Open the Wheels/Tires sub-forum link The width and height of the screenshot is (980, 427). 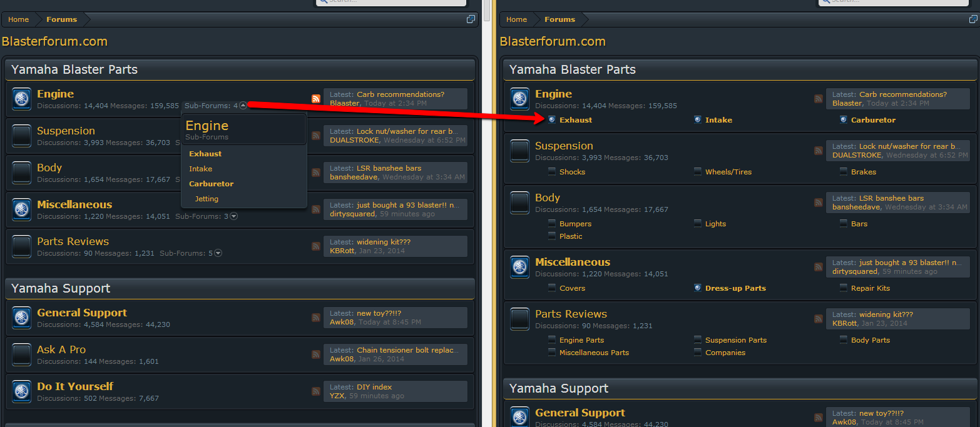click(728, 172)
